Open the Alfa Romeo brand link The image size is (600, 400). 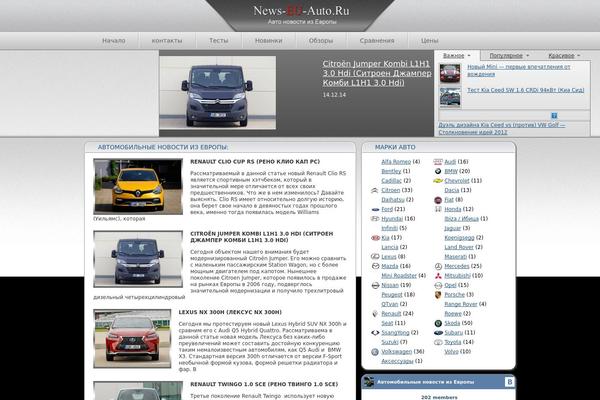[396, 162]
